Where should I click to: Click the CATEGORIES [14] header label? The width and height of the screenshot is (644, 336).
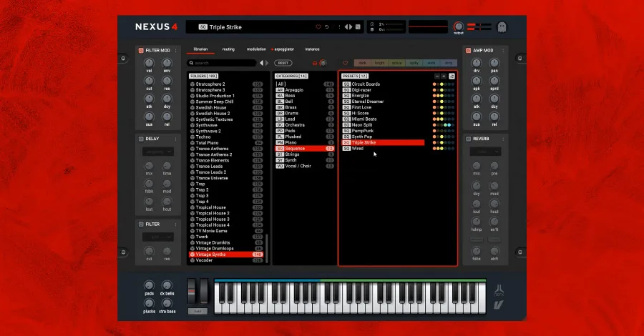click(292, 76)
